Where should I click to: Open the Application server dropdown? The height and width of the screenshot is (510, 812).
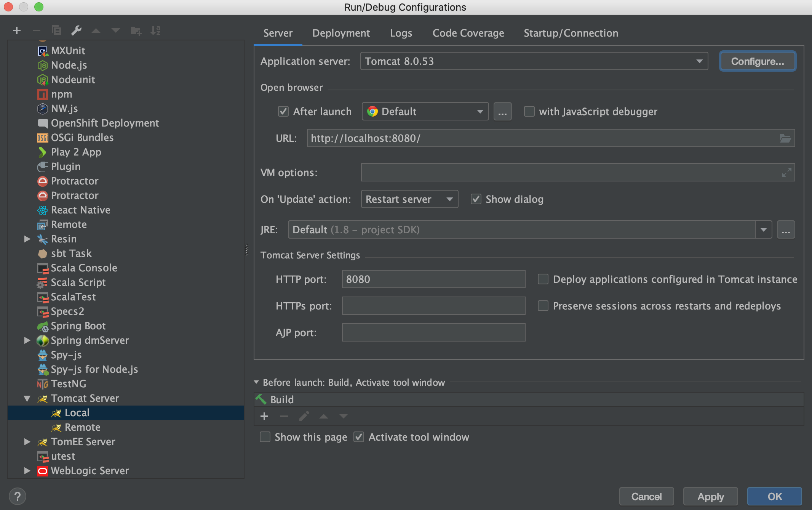tap(534, 61)
